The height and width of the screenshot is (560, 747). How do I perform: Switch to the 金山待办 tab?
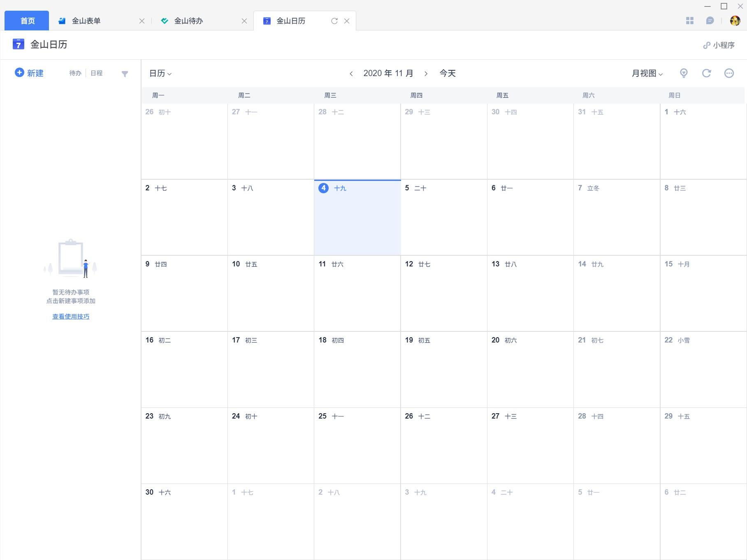188,21
